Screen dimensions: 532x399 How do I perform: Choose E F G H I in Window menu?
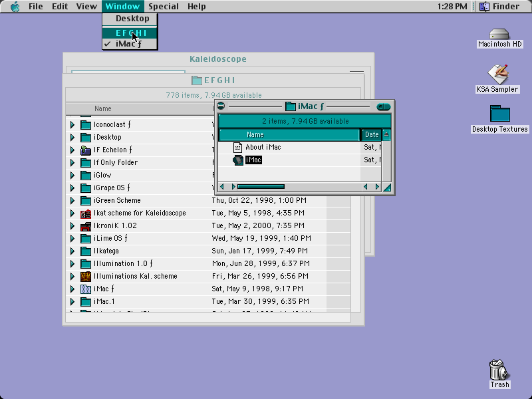(130, 33)
